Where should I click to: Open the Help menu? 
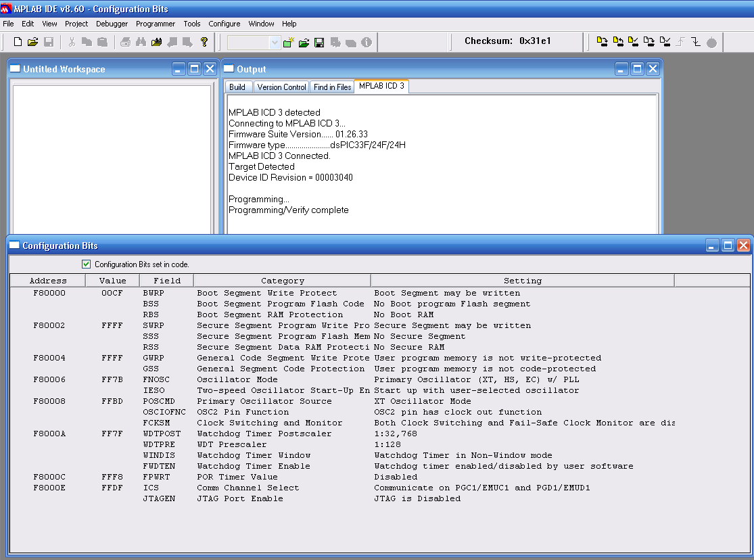pyautogui.click(x=289, y=24)
